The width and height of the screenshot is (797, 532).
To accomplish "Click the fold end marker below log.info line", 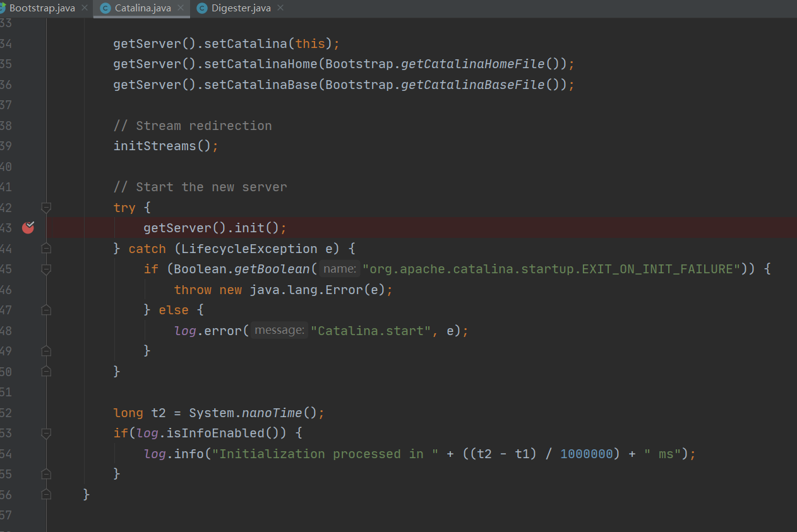I will 45,474.
